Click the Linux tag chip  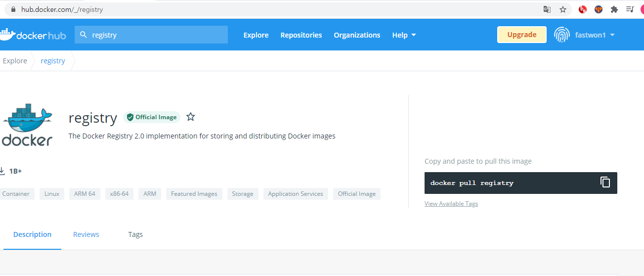pyautogui.click(x=52, y=194)
